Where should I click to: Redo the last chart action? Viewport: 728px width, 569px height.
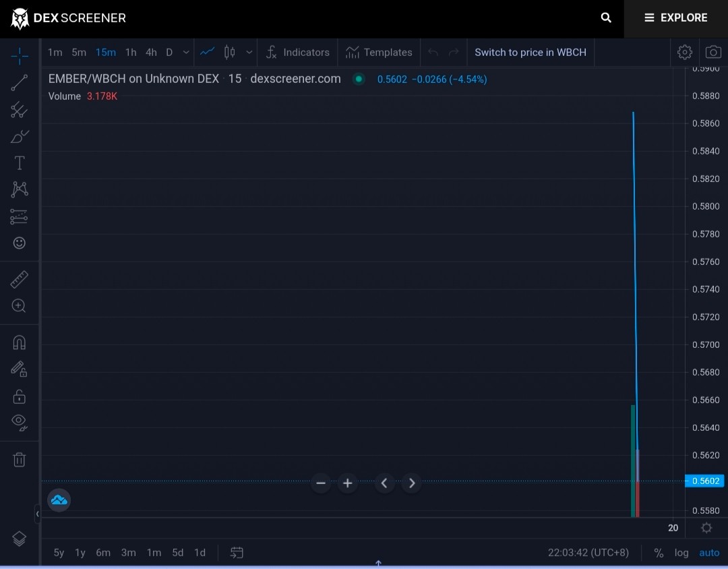click(x=454, y=53)
